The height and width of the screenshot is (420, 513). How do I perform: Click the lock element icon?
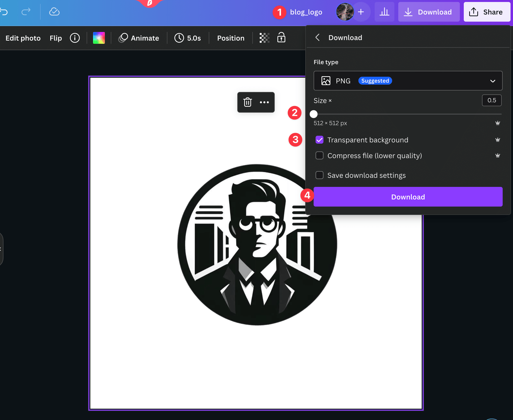click(x=281, y=38)
